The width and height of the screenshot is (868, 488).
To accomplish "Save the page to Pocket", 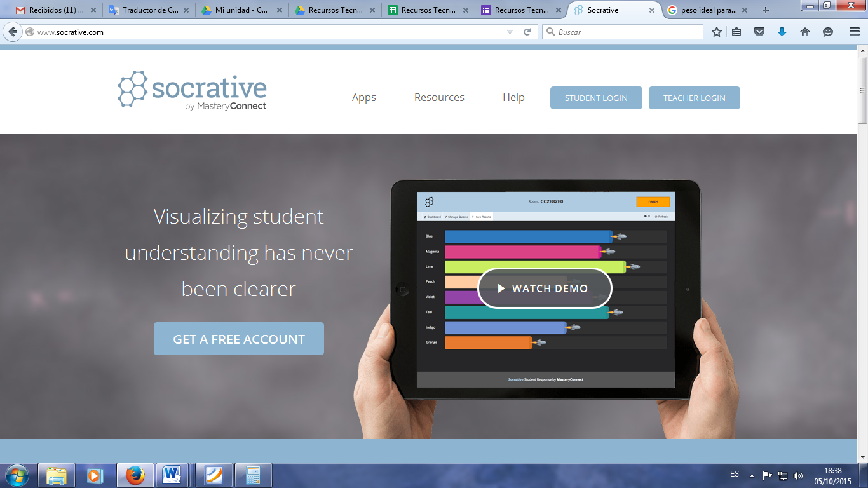I will point(759,31).
